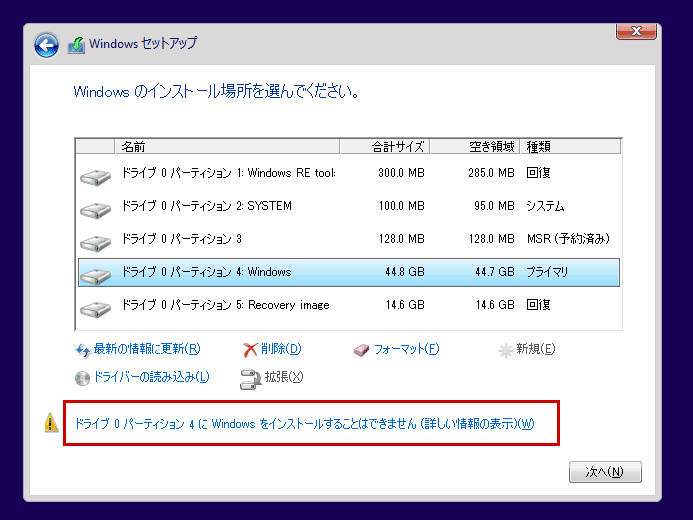Click drive icon for Partition 1 Windows RE tools
Viewport: 693px width, 520px height.
95,177
